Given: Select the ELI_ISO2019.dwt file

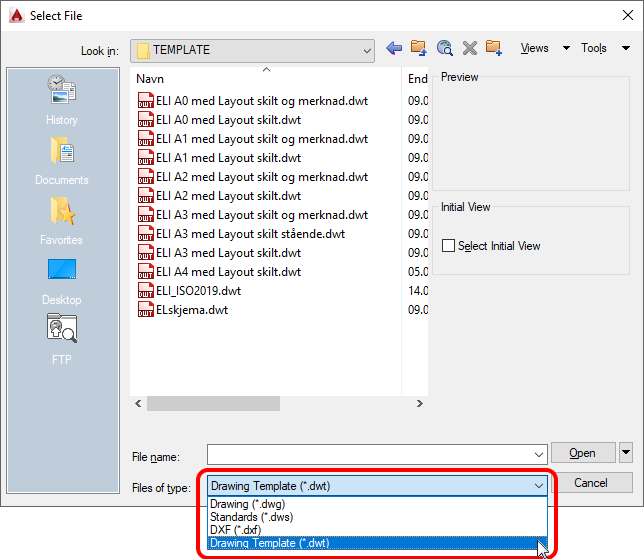Looking at the screenshot, I should 198,291.
